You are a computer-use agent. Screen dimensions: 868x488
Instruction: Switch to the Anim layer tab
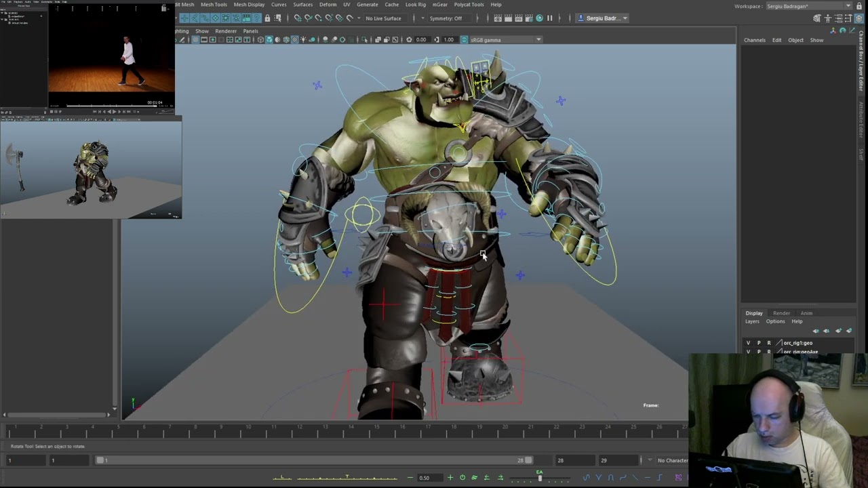(806, 313)
